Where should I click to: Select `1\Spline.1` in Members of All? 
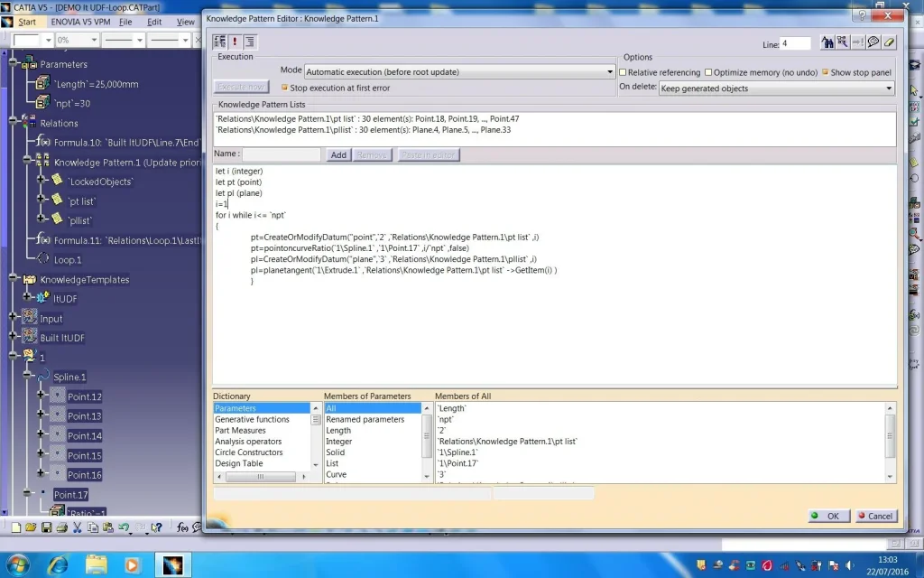[x=457, y=452]
